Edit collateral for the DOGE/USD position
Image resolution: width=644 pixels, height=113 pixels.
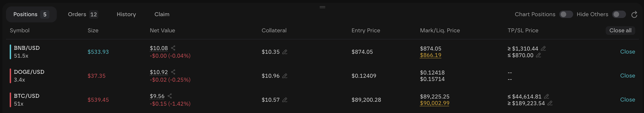[285, 76]
